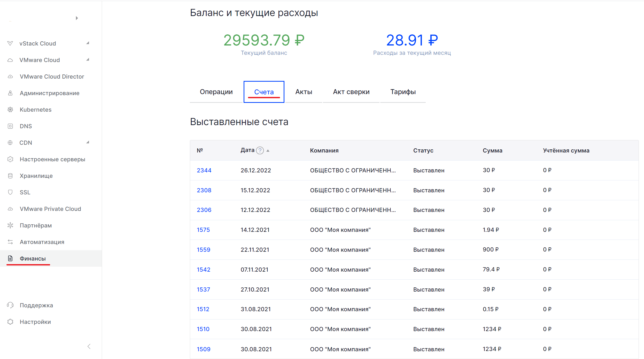Viewport: 644px width, 359px height.
Task: Open invoice number 2344
Action: pos(204,170)
